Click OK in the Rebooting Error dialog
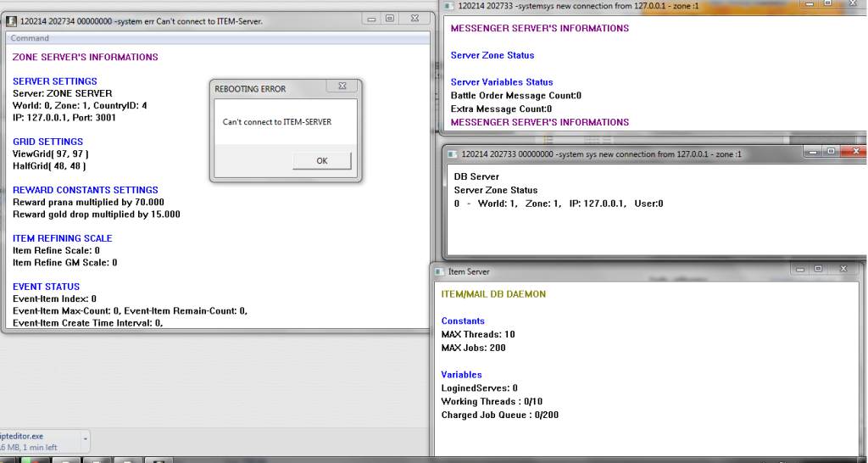The width and height of the screenshot is (868, 463). pos(321,161)
